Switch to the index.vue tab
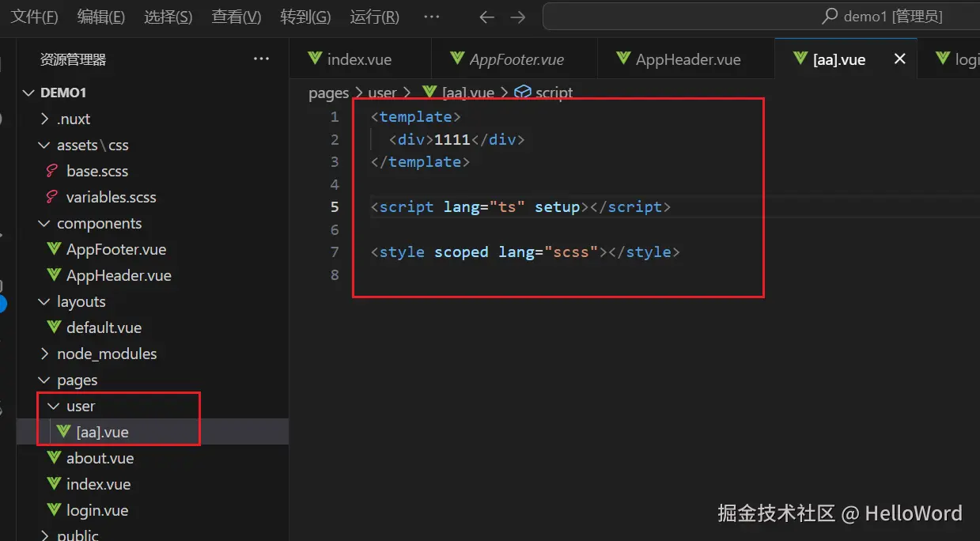This screenshot has width=980, height=541. [x=360, y=59]
